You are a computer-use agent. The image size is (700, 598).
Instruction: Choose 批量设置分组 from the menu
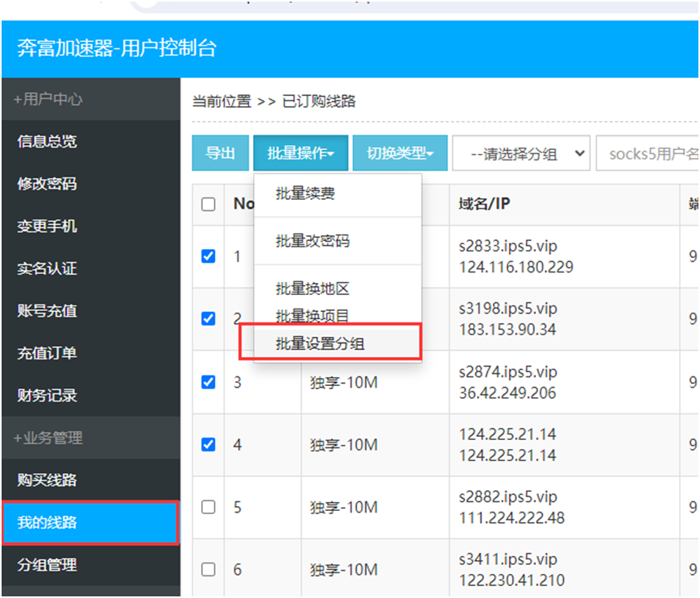click(x=320, y=343)
